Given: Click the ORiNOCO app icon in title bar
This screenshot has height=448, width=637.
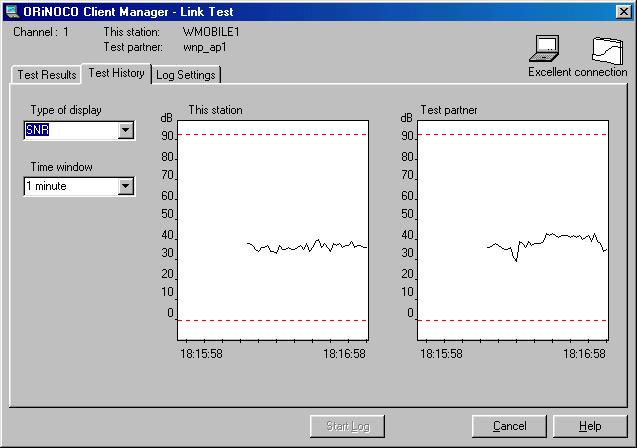Looking at the screenshot, I should [x=11, y=10].
